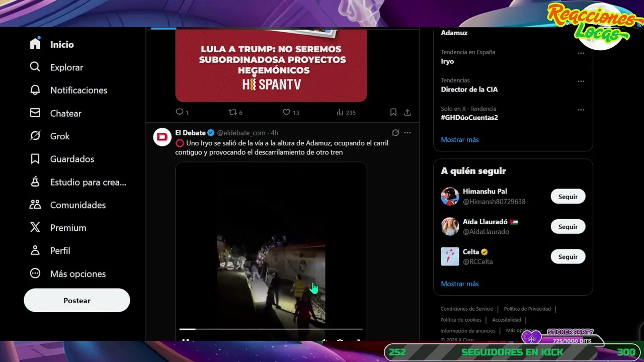
Task: Open Política de Privacidad link
Action: tap(527, 309)
